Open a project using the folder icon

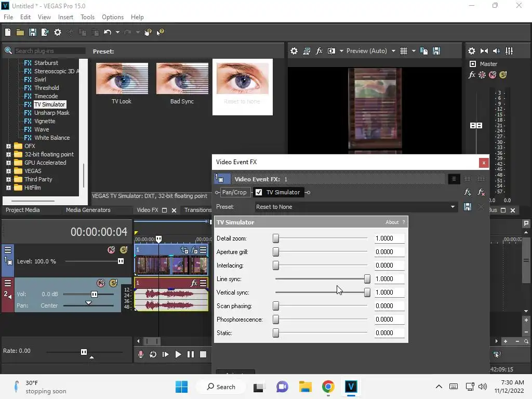click(x=20, y=32)
